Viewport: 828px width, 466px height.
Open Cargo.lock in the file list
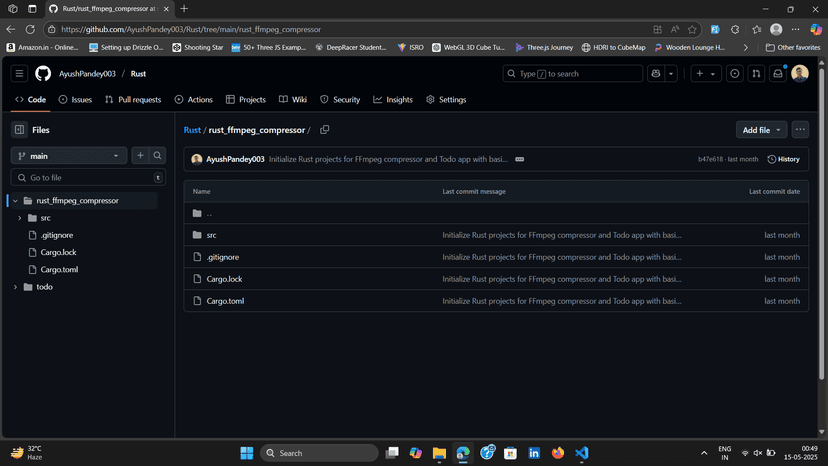pos(224,279)
